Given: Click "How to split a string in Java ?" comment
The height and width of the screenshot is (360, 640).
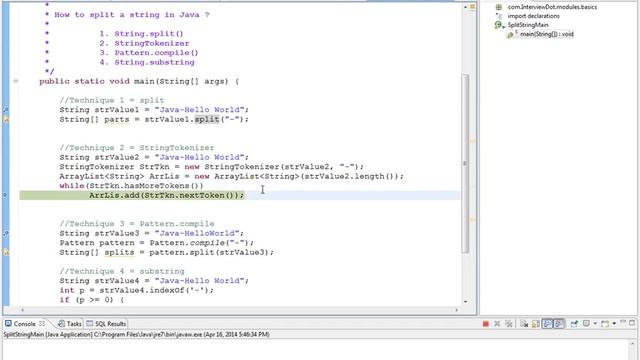Looking at the screenshot, I should (132, 15).
